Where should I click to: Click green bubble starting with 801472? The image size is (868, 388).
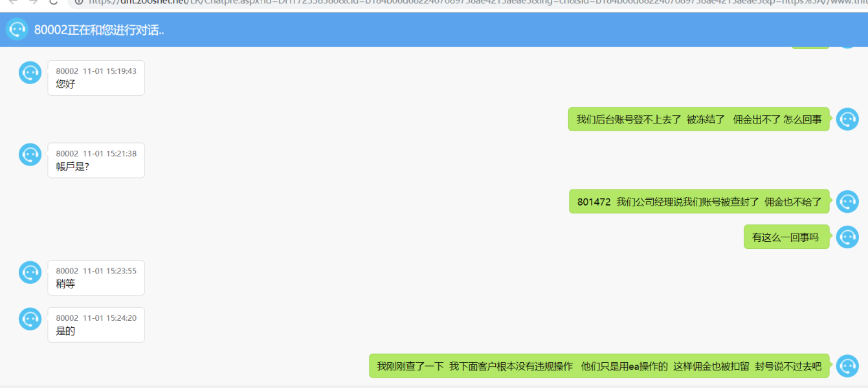pyautogui.click(x=699, y=202)
